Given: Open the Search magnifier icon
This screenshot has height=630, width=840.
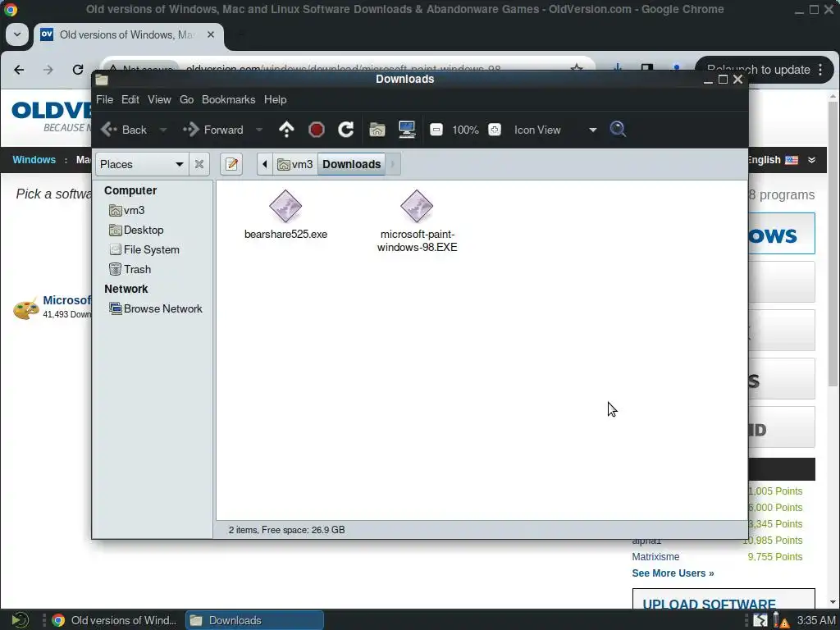Looking at the screenshot, I should (618, 129).
